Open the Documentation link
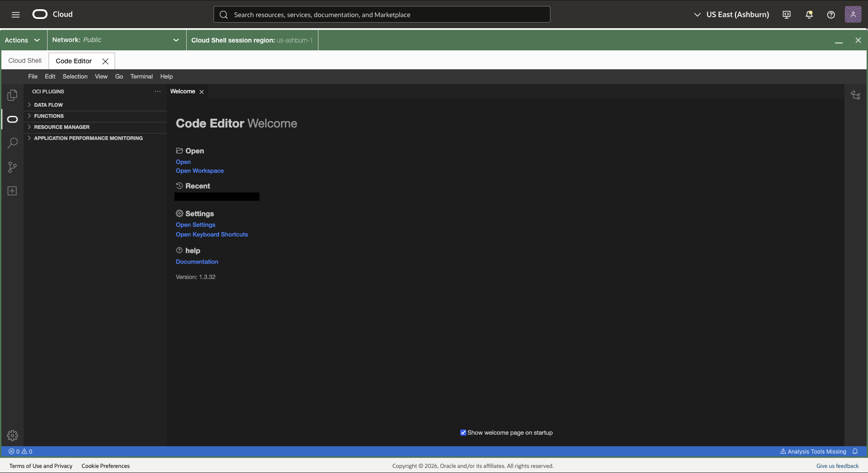 tap(197, 262)
